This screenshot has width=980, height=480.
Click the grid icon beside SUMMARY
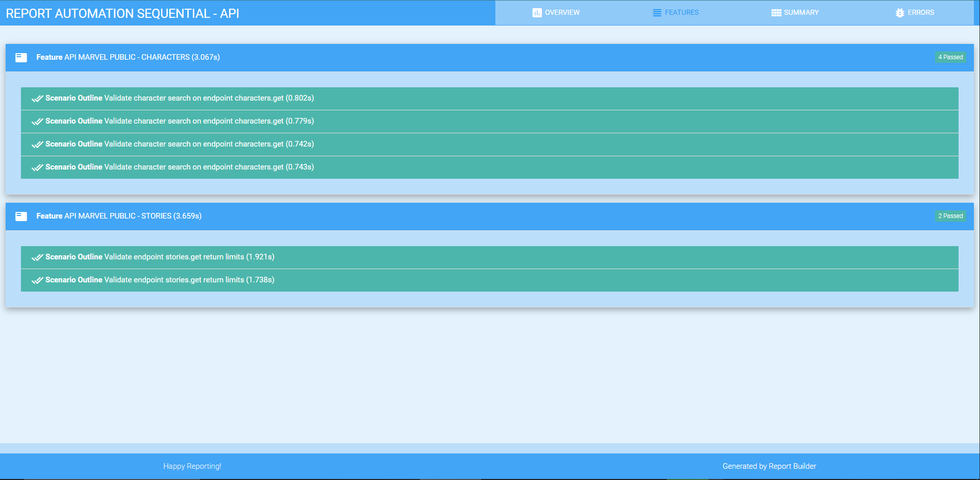tap(777, 12)
